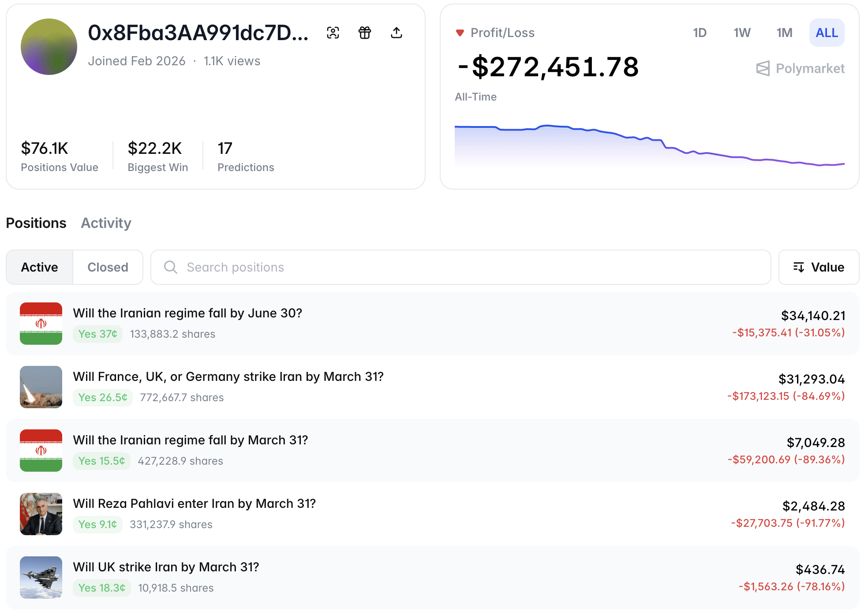
Task: Open the Value sort icon
Action: pos(799,267)
